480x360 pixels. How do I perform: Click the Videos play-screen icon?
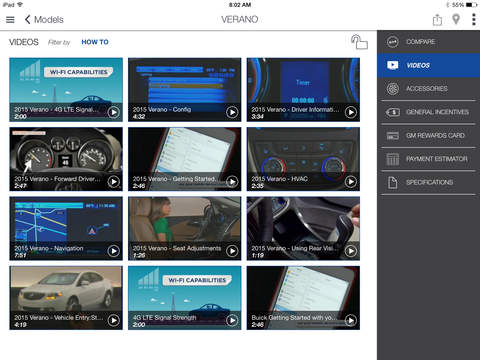(393, 65)
